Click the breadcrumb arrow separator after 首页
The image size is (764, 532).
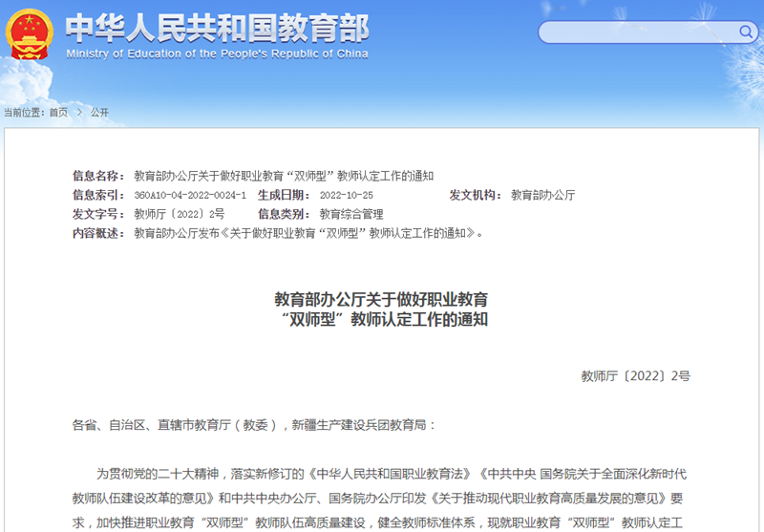[79, 113]
